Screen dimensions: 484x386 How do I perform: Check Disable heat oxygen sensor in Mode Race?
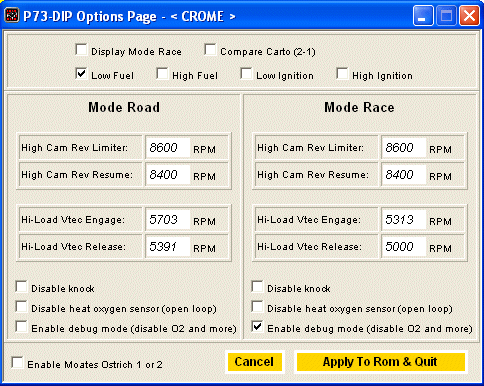click(257, 307)
